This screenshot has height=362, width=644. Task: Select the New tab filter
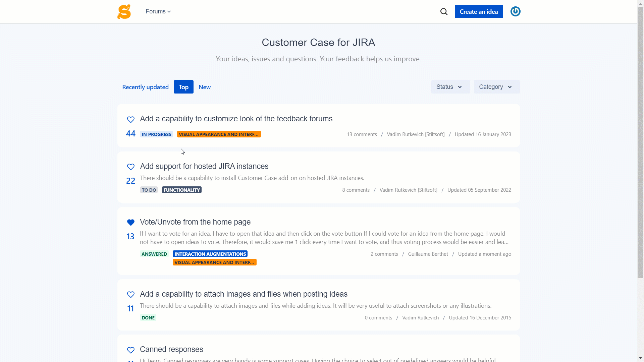204,86
